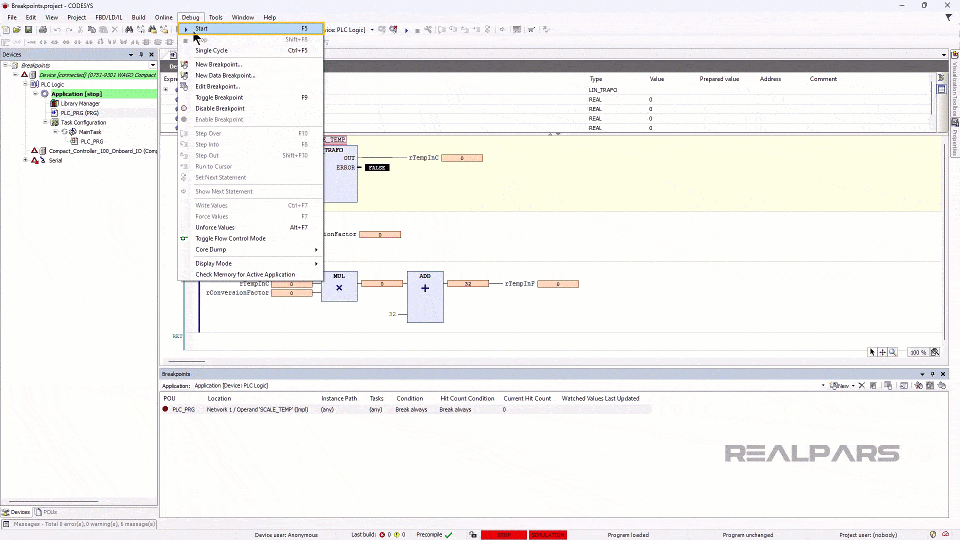Click the Library Manager books icon
This screenshot has height=540, width=960.
click(54, 103)
